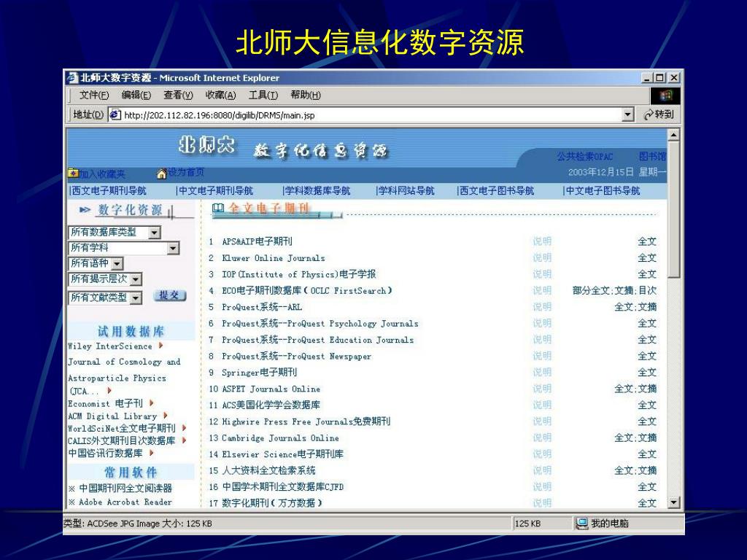
Task: Open ECO电子期刊数据库 OCLC FirstSearch entry
Action: click(x=307, y=290)
